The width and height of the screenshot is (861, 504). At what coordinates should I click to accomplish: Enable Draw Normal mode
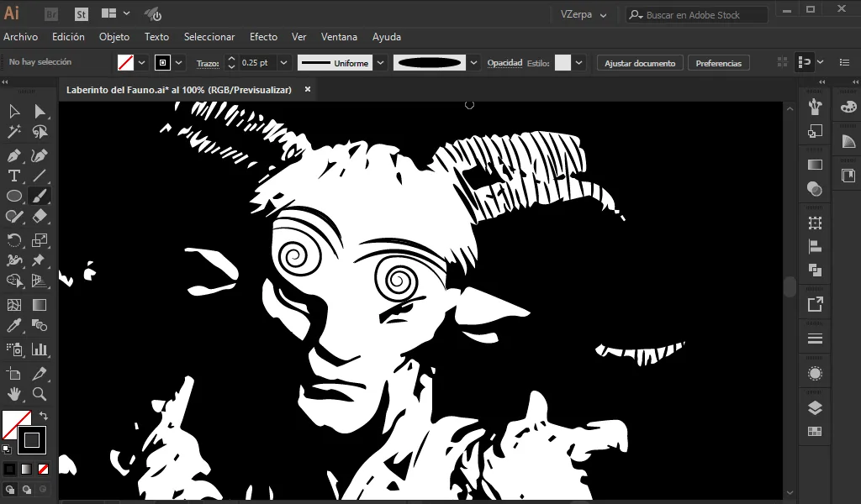[10, 489]
